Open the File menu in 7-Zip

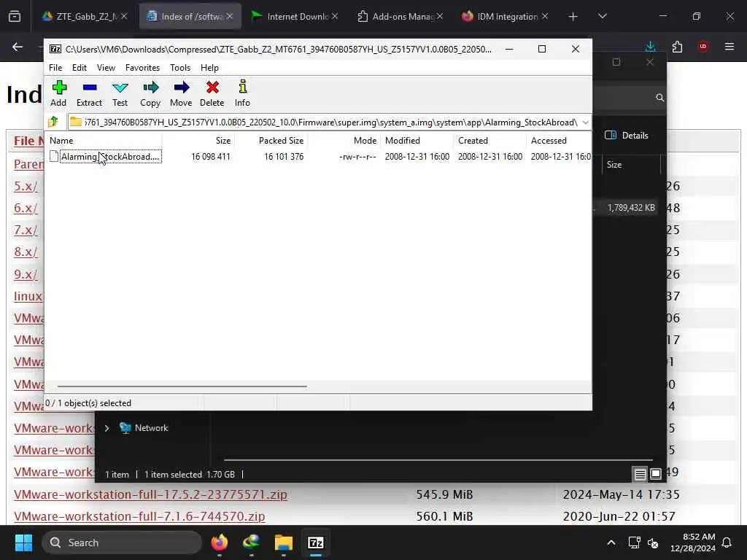(55, 68)
